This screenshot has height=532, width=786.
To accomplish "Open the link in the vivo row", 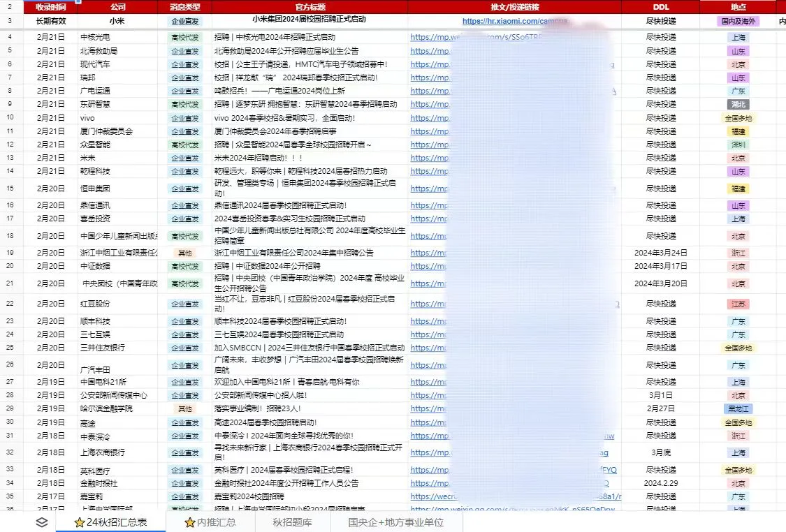I will click(430, 118).
